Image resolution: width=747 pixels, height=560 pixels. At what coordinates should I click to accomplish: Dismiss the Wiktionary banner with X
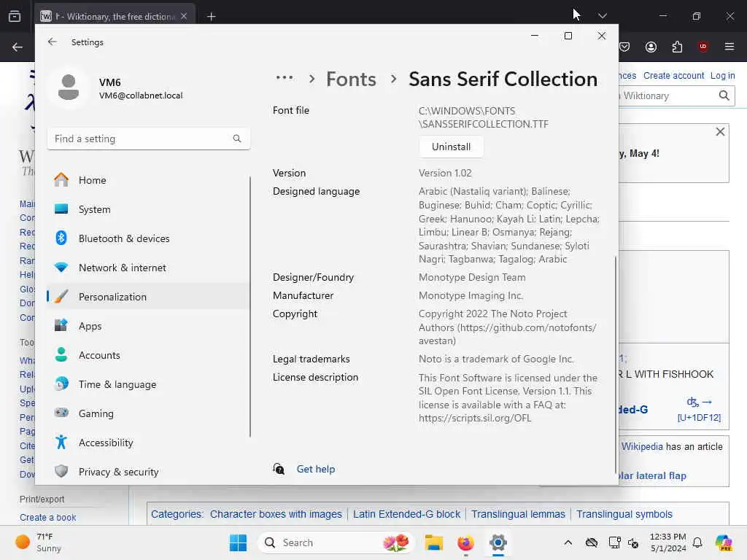click(720, 132)
